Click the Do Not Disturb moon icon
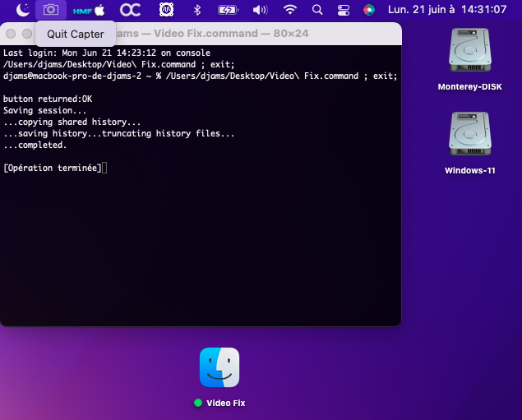Viewport: 522px width, 420px height. pos(23,10)
